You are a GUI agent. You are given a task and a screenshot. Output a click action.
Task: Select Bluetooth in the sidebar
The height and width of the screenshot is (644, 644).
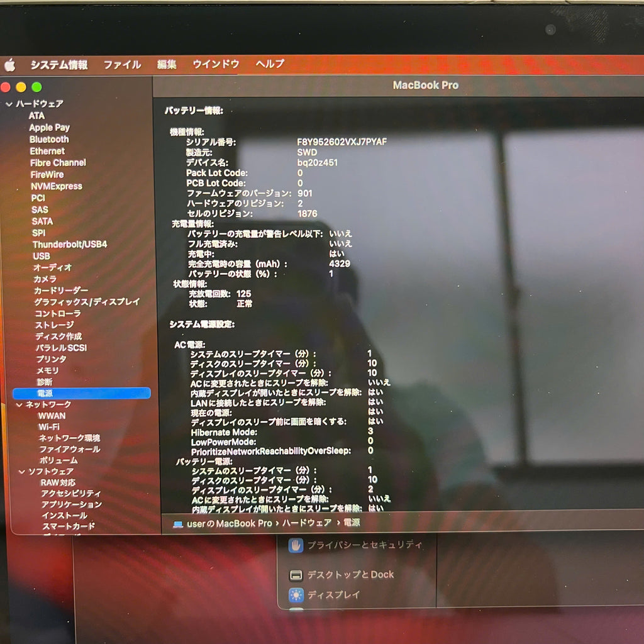point(49,140)
